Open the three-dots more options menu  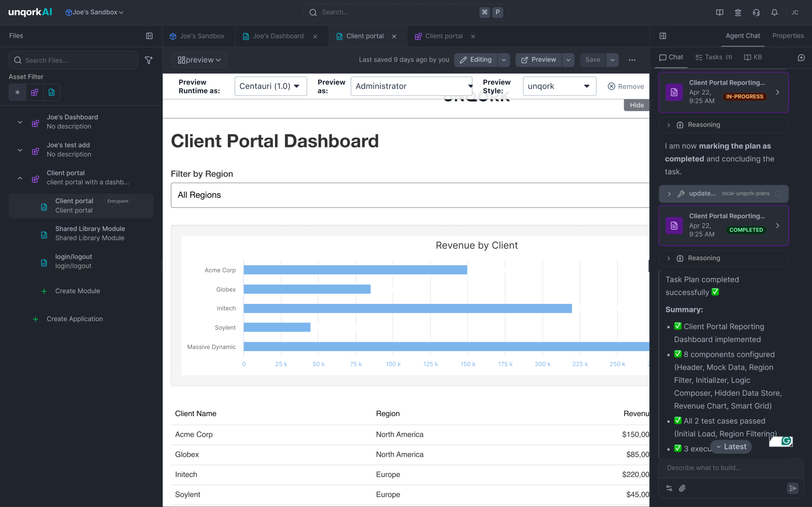pyautogui.click(x=632, y=60)
